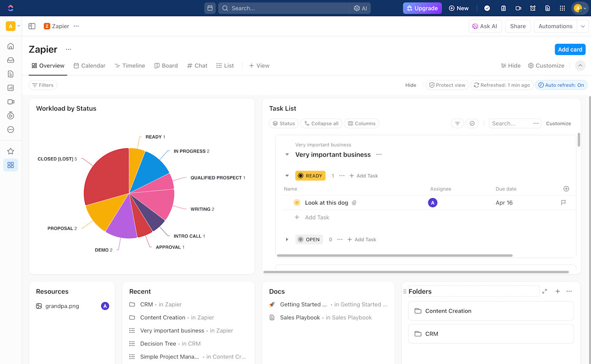The image size is (591, 364).
Task: Open Inbox in the left sidebar
Action: coord(11,60)
